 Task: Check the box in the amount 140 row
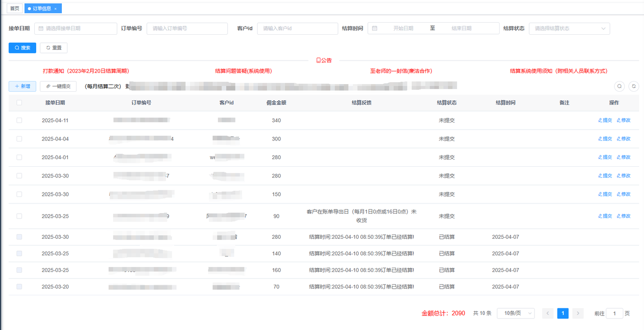point(19,253)
